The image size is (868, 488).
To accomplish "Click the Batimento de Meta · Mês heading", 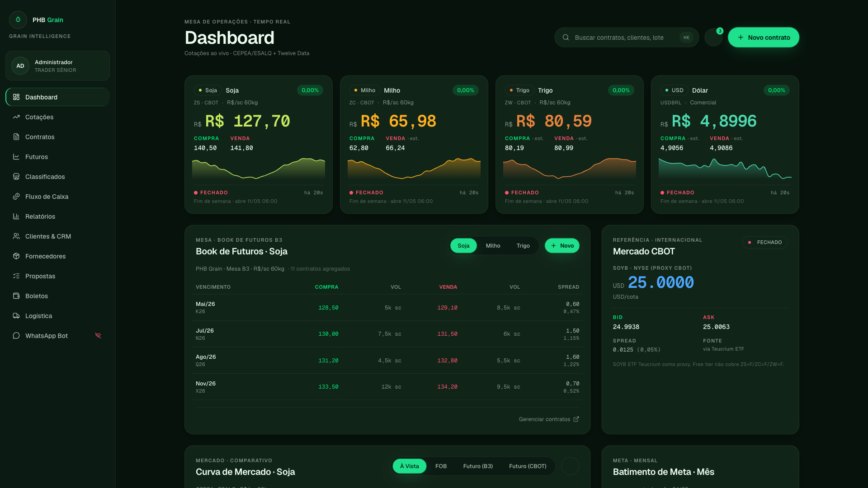I will [x=664, y=472].
